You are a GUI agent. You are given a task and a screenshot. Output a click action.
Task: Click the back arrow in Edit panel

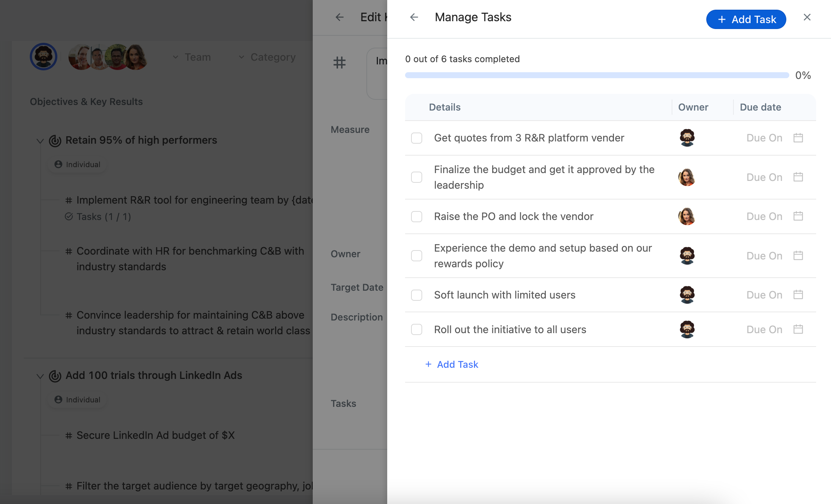point(339,17)
